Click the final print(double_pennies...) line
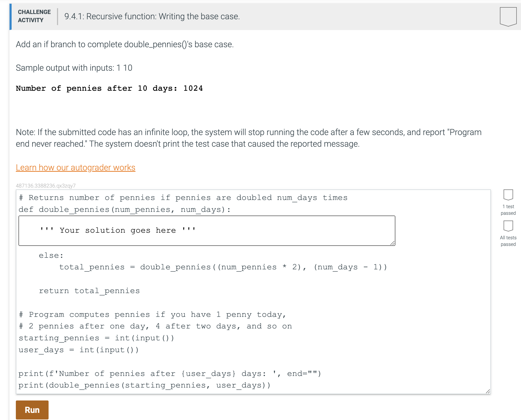Viewport: 521px width, 420px height. pyautogui.click(x=144, y=385)
